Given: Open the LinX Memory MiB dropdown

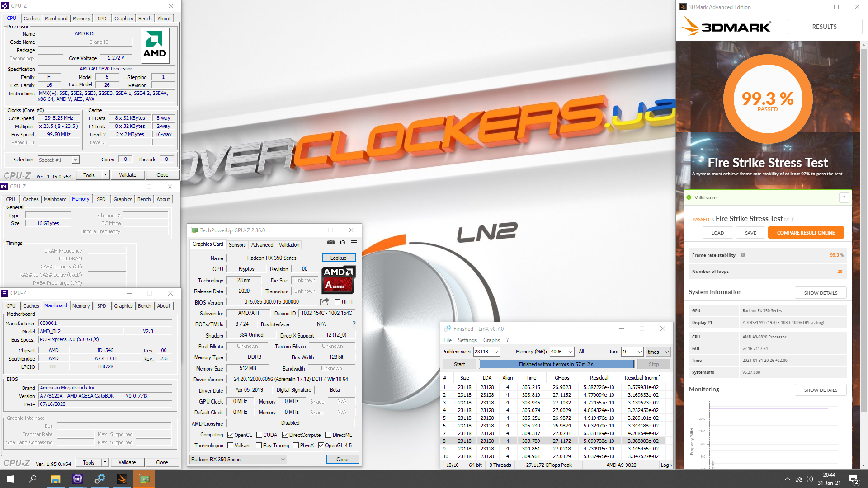Looking at the screenshot, I should click(x=571, y=352).
